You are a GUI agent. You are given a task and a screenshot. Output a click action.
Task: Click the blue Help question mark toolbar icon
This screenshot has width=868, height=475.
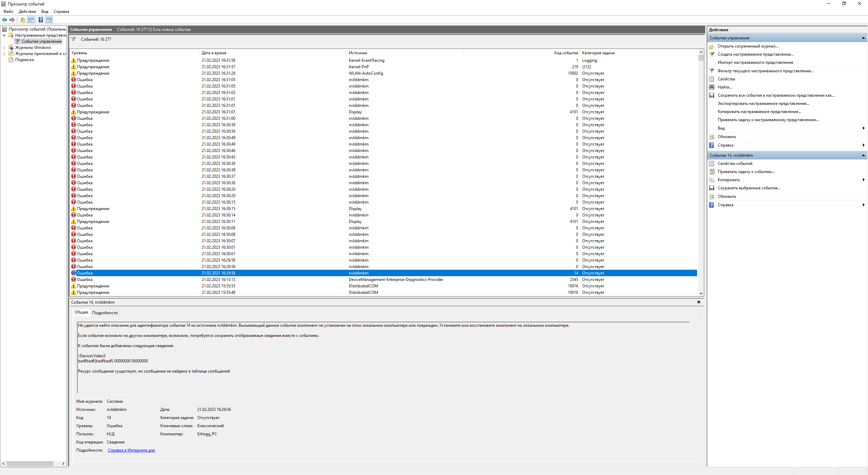pyautogui.click(x=41, y=20)
